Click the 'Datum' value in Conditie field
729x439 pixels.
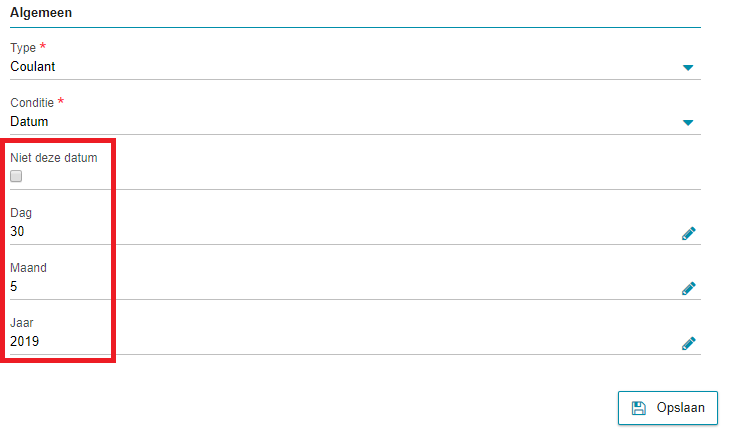tap(29, 121)
